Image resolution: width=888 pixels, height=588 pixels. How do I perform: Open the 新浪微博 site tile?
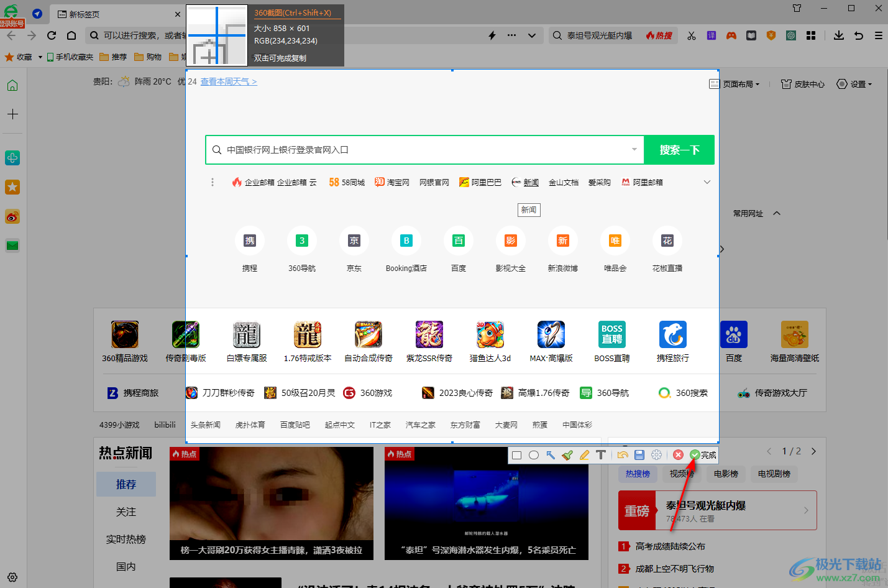(x=563, y=249)
